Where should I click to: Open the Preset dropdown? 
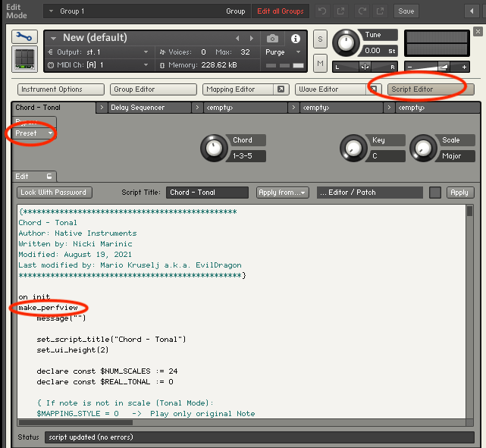[34, 133]
